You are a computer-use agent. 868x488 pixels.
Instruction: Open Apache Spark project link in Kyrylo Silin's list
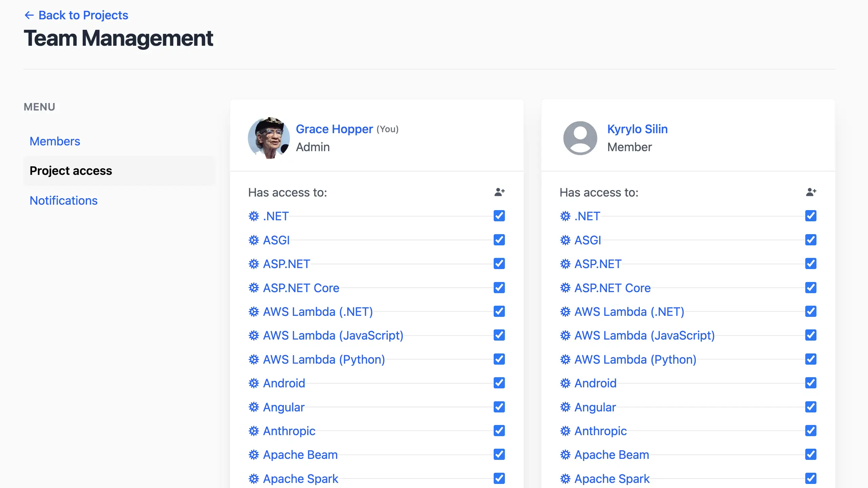coord(612,479)
